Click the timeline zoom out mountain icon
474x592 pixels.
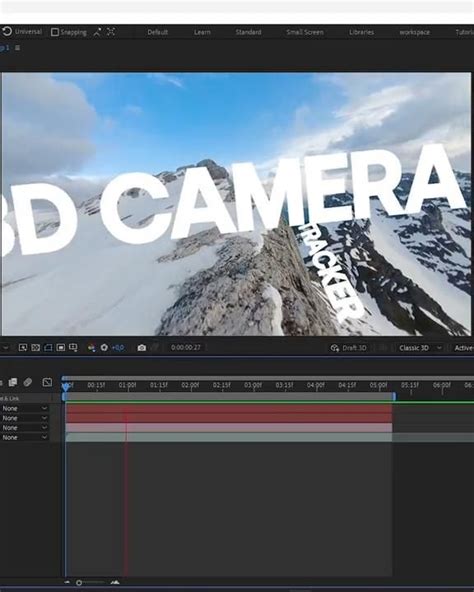click(67, 583)
